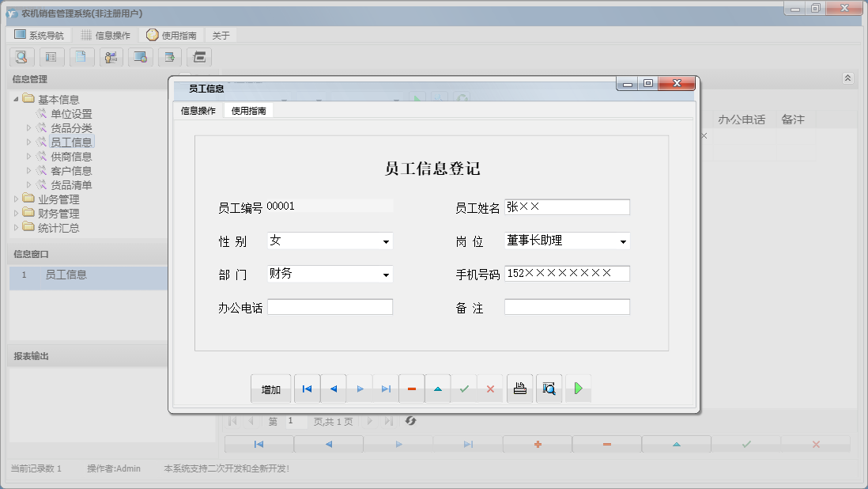Click the green execute arrow in the dialog
This screenshot has height=489, width=868.
[x=578, y=388]
